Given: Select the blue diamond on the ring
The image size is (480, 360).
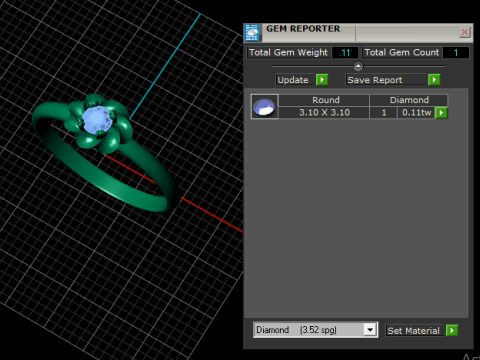Looking at the screenshot, I should click(97, 120).
